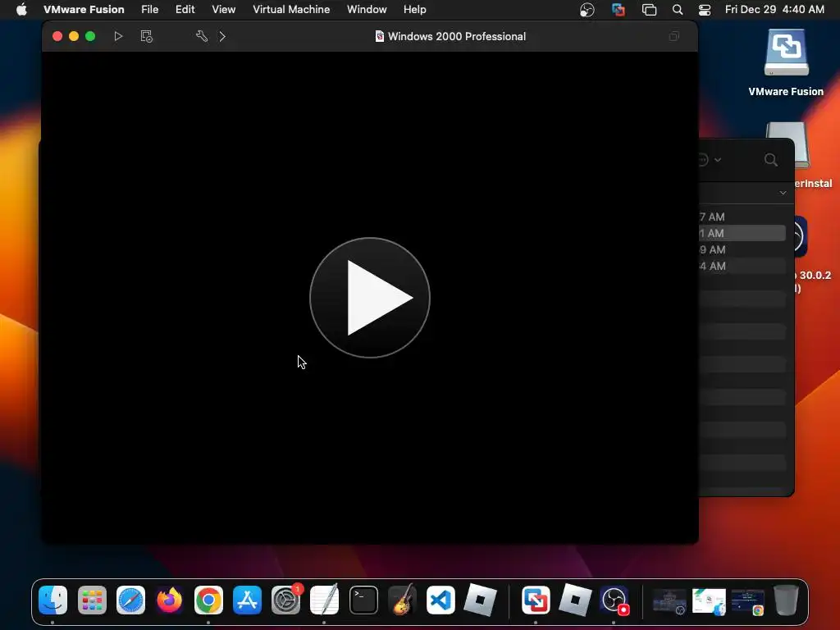The height and width of the screenshot is (630, 840).
Task: Close the Windows 2000 Professional window with red button
Action: click(57, 36)
